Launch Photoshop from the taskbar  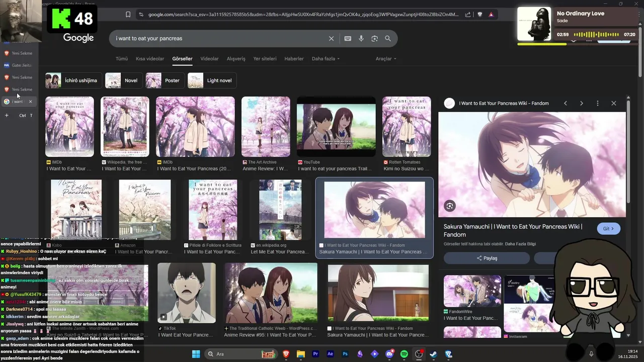point(345,354)
